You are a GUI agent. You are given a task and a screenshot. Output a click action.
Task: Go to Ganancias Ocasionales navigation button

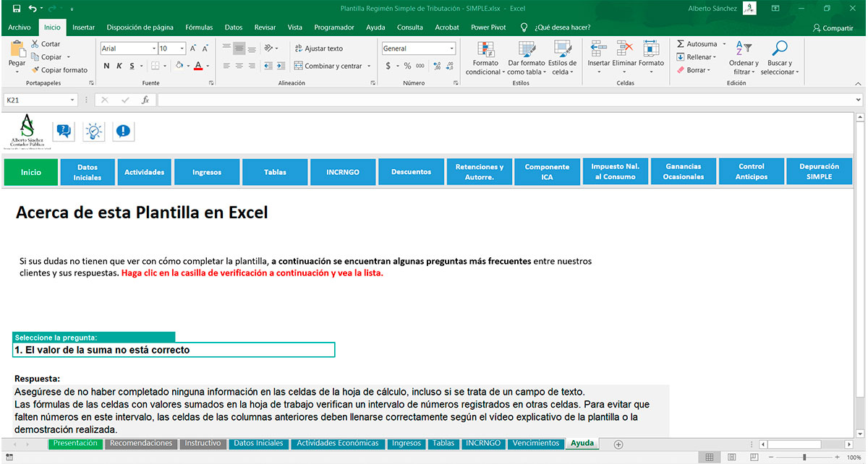click(683, 171)
